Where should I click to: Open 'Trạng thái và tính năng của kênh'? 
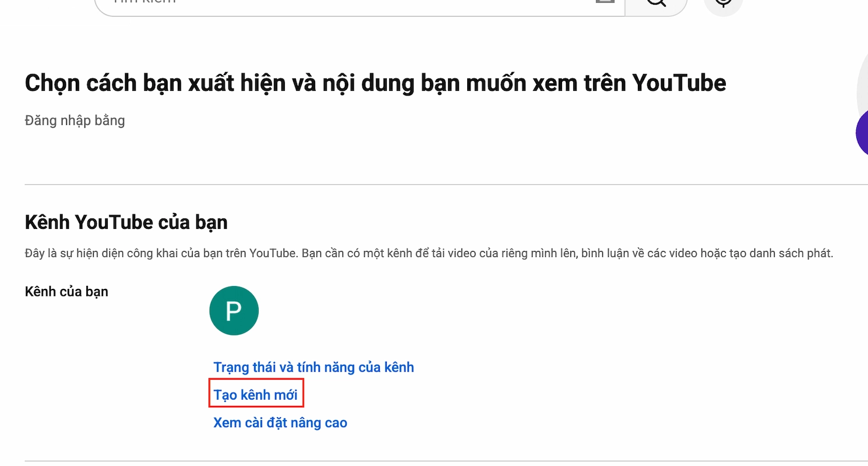(x=313, y=367)
